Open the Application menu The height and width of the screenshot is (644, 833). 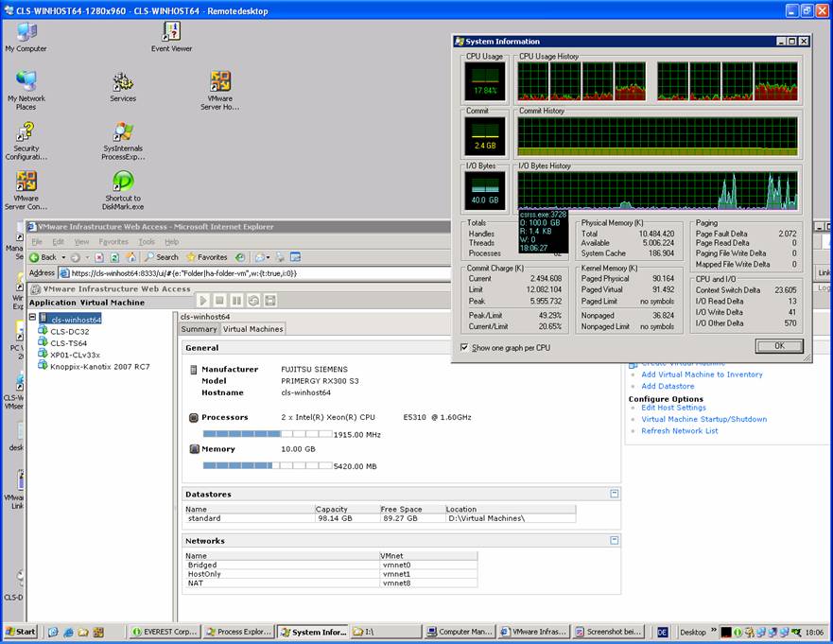tap(53, 303)
